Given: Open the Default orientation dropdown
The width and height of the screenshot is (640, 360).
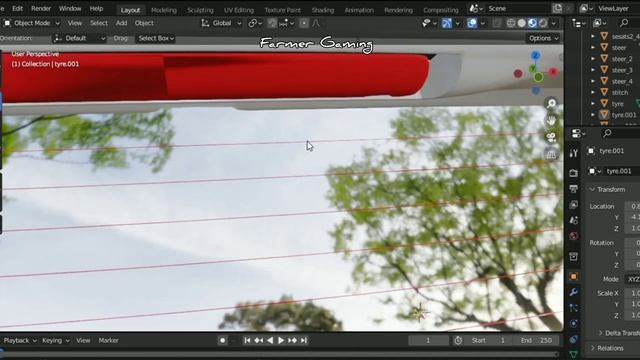Looking at the screenshot, I should (80, 38).
